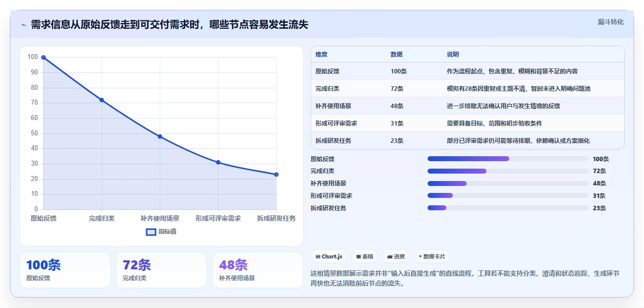Click the chart data point for 完成归类
The width and height of the screenshot is (644, 308).
[102, 100]
